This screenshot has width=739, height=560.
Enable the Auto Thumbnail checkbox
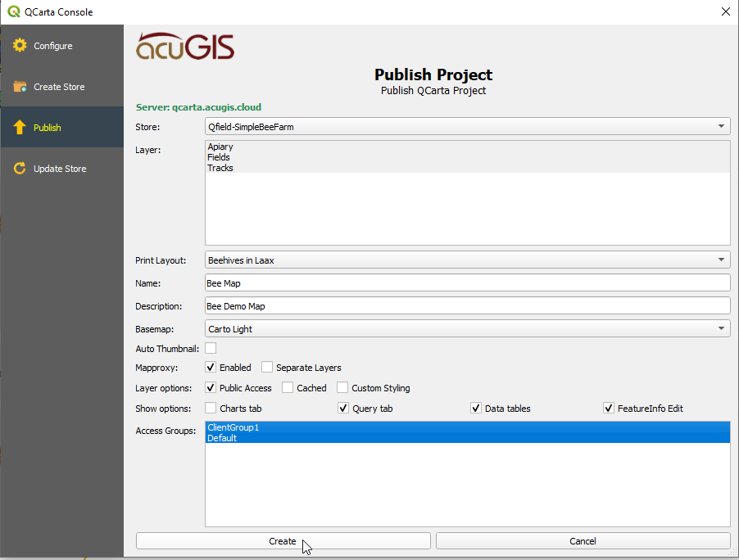[x=211, y=349]
